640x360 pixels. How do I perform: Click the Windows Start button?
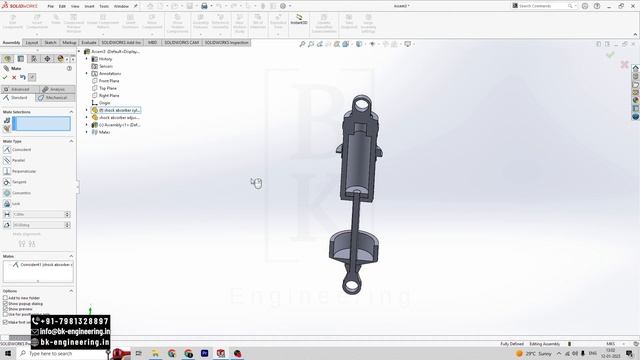pos(7,353)
